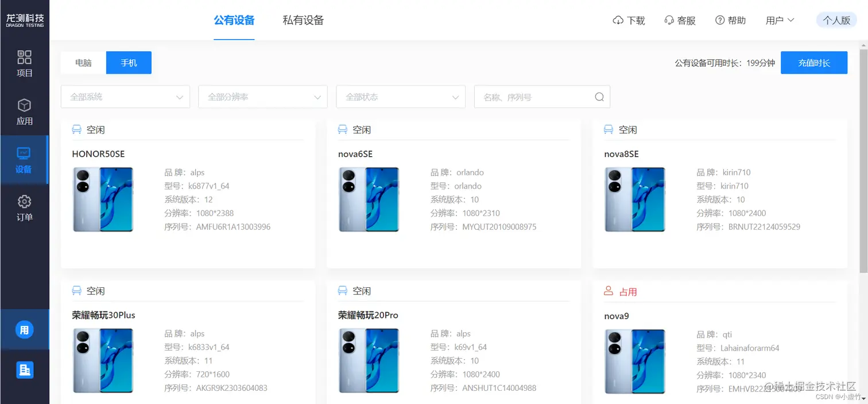Click the 下载 cloud download icon
Viewport: 868px width, 404px height.
click(x=618, y=21)
